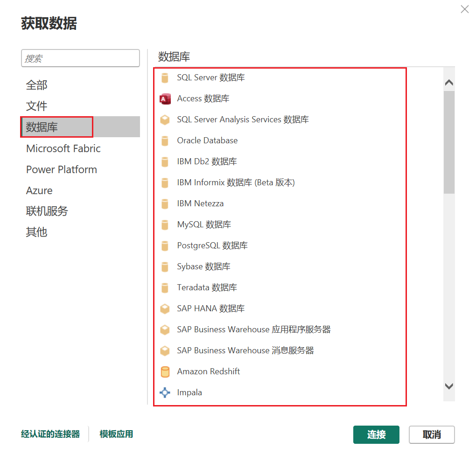The image size is (476, 462).
Task: Click the SQL Server Analysis Services cube icon
Action: click(165, 119)
